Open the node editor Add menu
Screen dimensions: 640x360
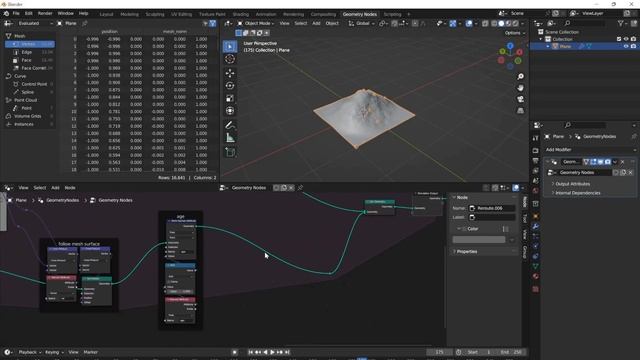pyautogui.click(x=55, y=188)
